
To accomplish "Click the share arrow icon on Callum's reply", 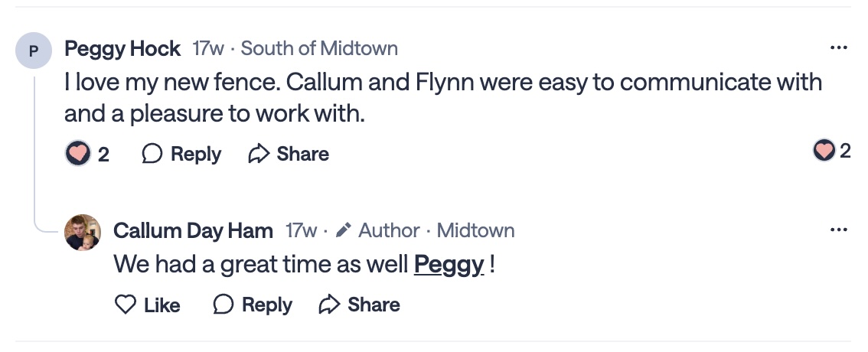I will [x=329, y=305].
